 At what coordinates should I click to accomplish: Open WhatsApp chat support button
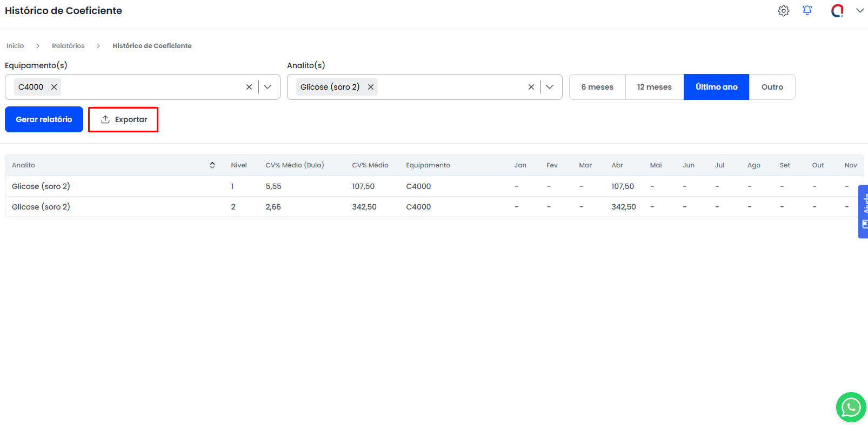[x=851, y=407]
